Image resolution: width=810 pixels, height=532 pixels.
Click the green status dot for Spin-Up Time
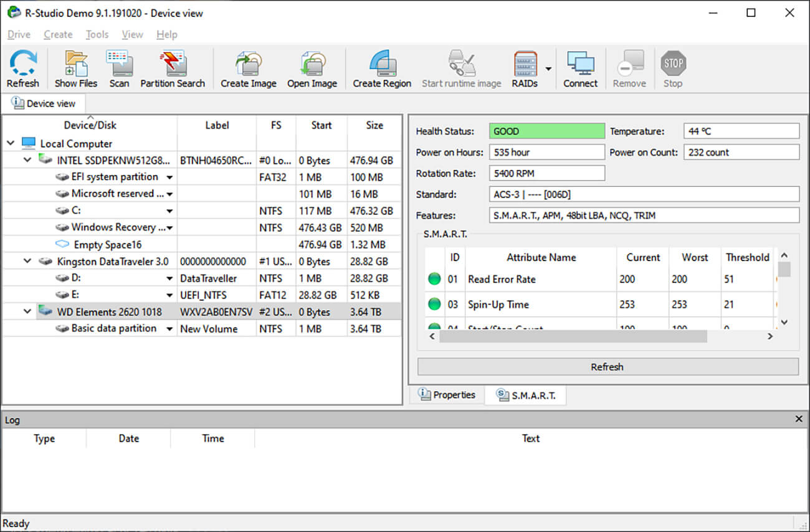click(434, 304)
